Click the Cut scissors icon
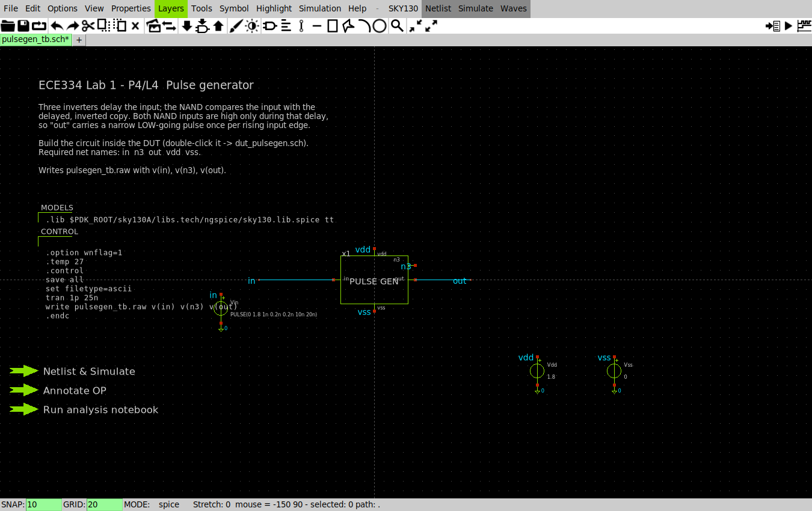 point(88,26)
